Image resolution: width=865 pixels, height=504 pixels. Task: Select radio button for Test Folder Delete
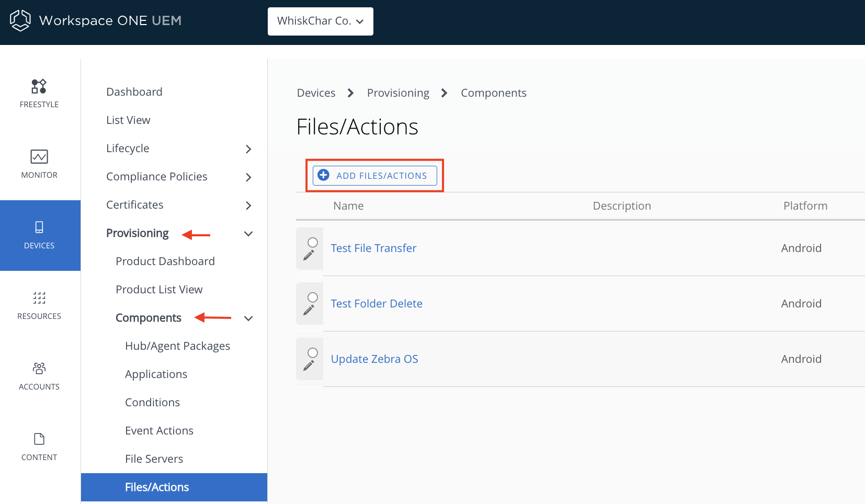click(313, 297)
